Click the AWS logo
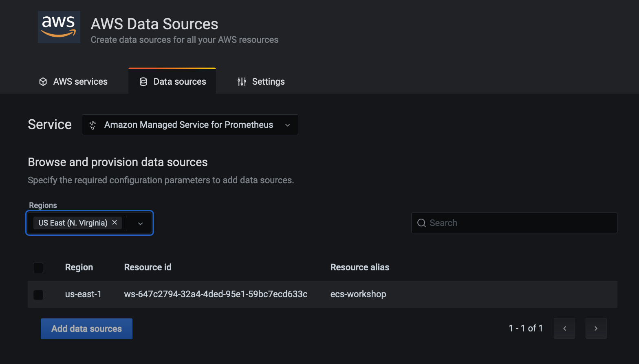 [59, 27]
